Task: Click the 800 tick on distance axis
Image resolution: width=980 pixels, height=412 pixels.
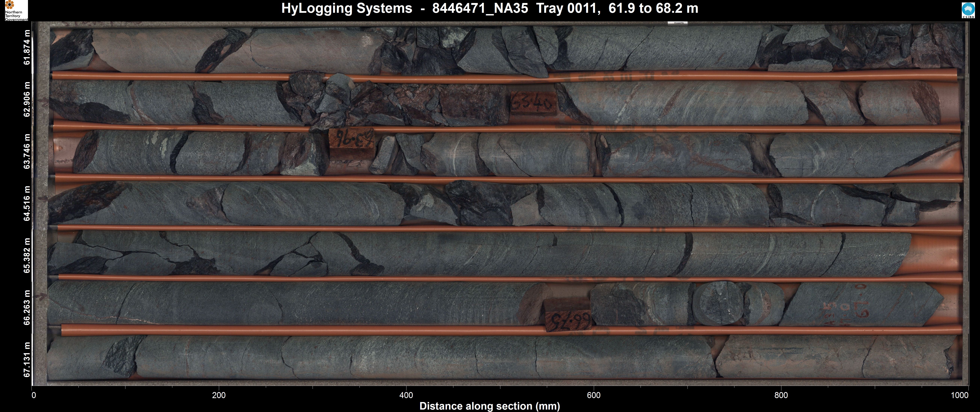Action: (781, 395)
